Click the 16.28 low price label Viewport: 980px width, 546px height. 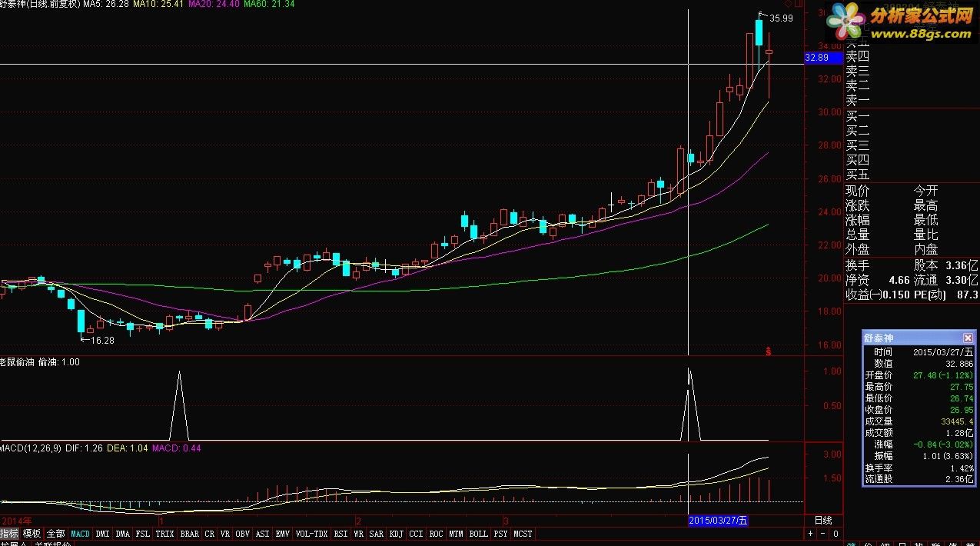coord(102,340)
